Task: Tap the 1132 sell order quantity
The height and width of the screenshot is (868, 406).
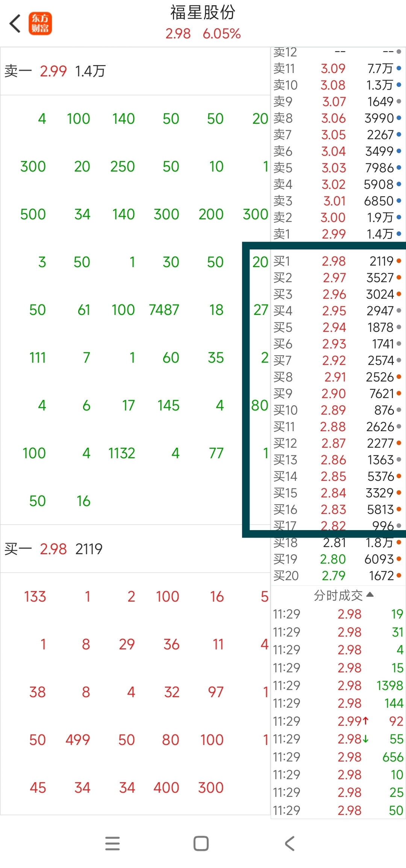Action: point(122,453)
